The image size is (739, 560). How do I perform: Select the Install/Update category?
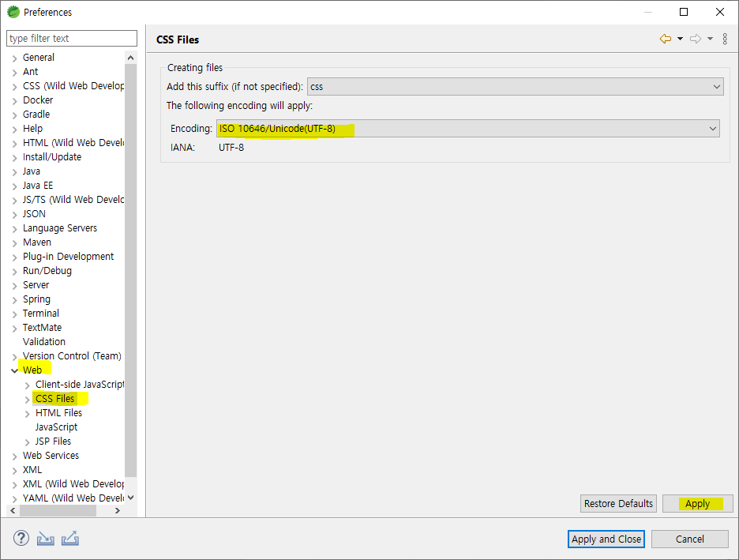(x=52, y=156)
